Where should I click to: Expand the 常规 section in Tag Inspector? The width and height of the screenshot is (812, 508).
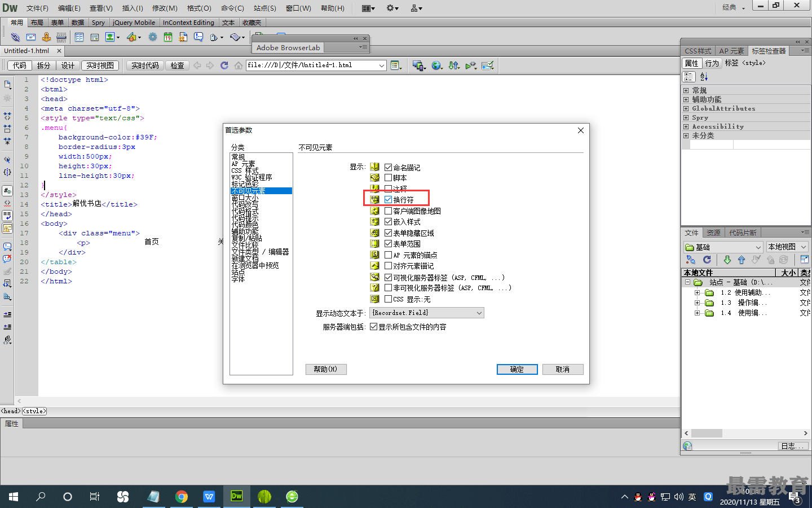(x=686, y=90)
